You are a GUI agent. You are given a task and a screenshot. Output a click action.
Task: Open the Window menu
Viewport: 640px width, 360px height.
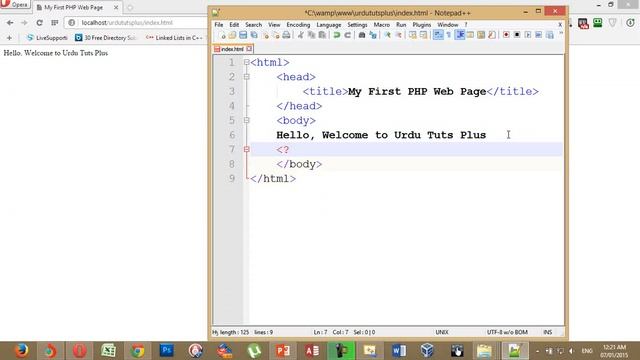click(x=448, y=25)
